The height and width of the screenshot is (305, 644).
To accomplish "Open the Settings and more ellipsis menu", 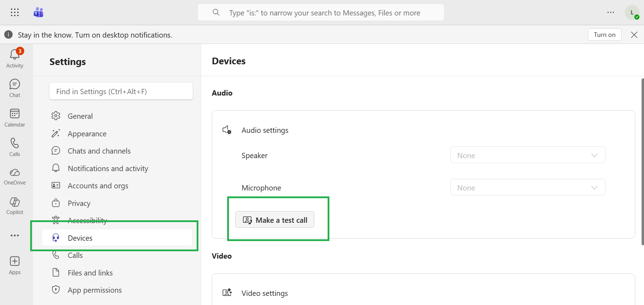I will pos(611,13).
